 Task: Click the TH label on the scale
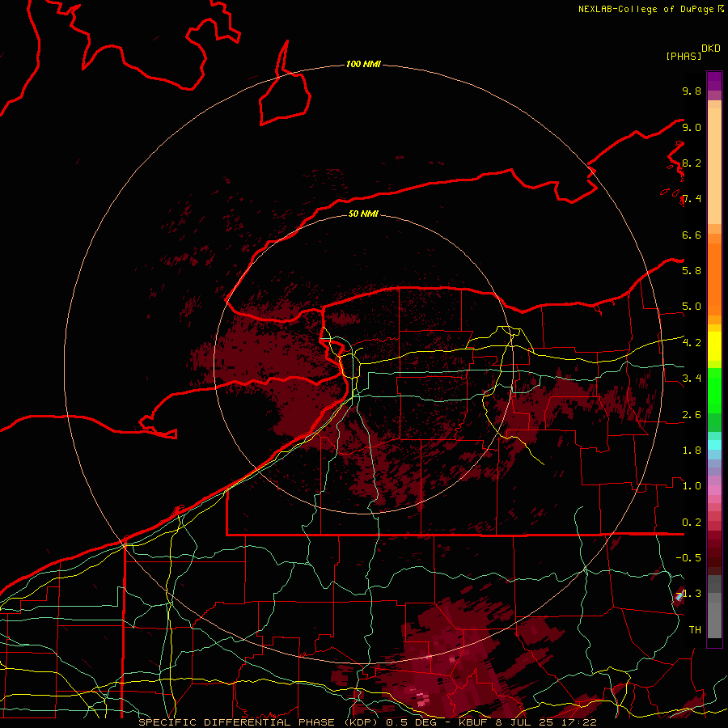[695, 629]
